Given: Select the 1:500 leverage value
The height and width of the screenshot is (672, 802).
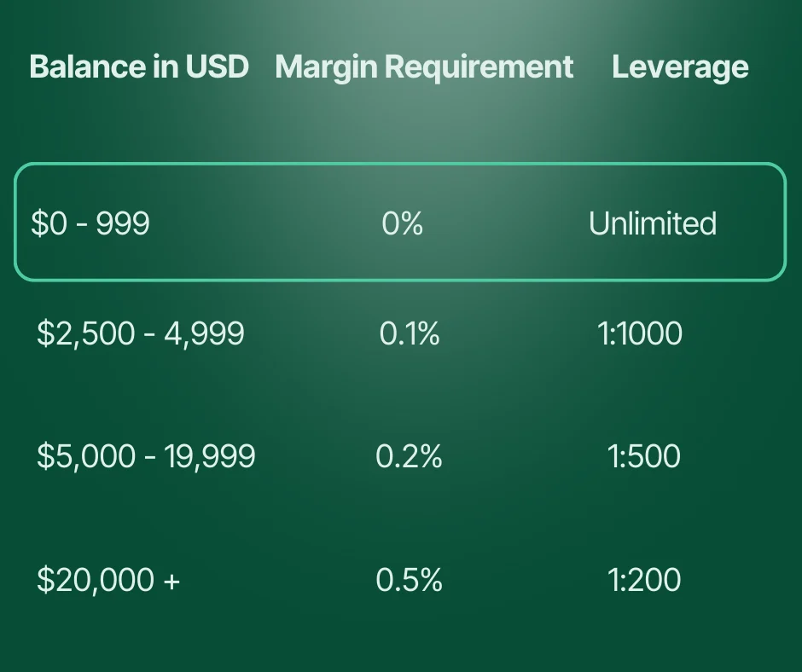Looking at the screenshot, I should pos(644,456).
